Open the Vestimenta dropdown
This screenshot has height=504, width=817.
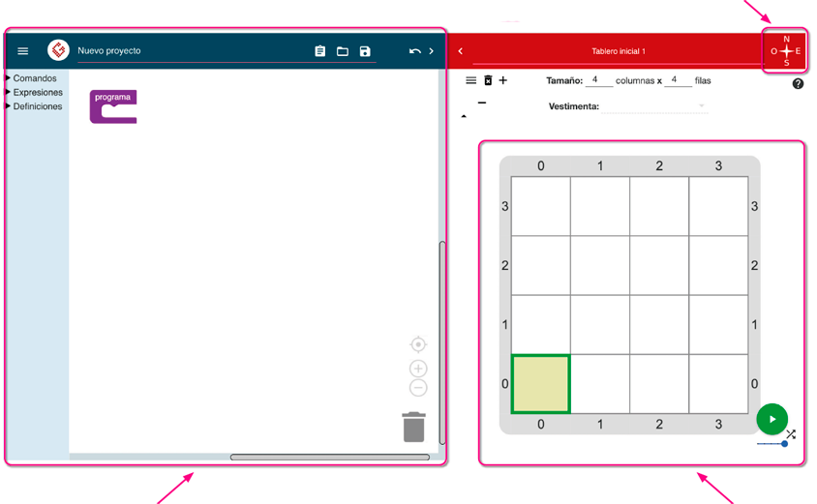(654, 106)
